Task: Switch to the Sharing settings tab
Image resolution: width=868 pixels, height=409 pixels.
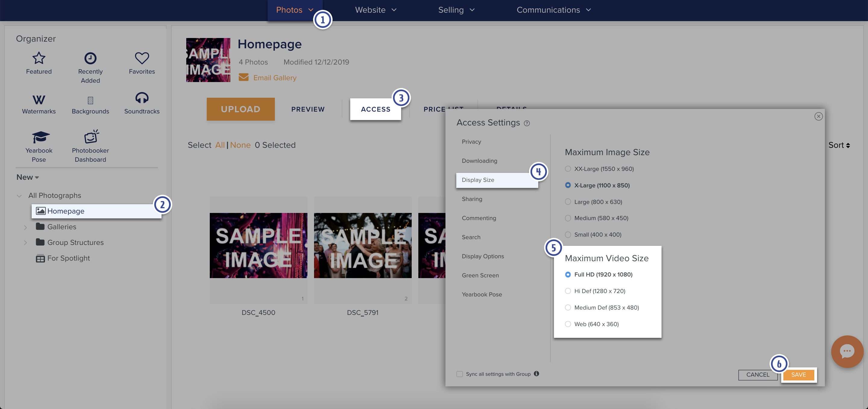Action: click(472, 199)
